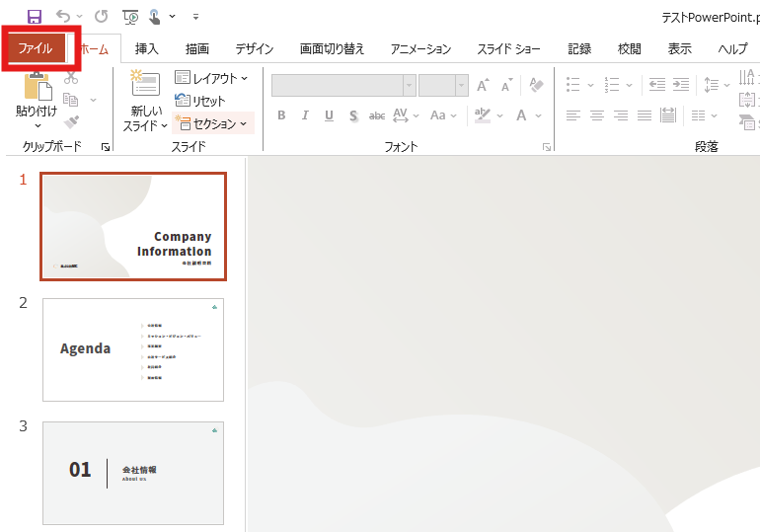The width and height of the screenshot is (760, 532).
Task: Click the font color A button
Action: (521, 115)
